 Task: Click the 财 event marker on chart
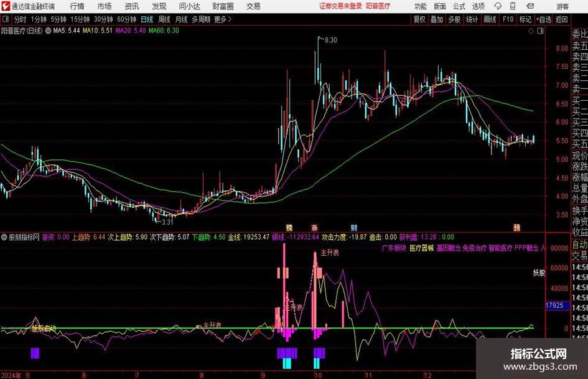(x=354, y=228)
